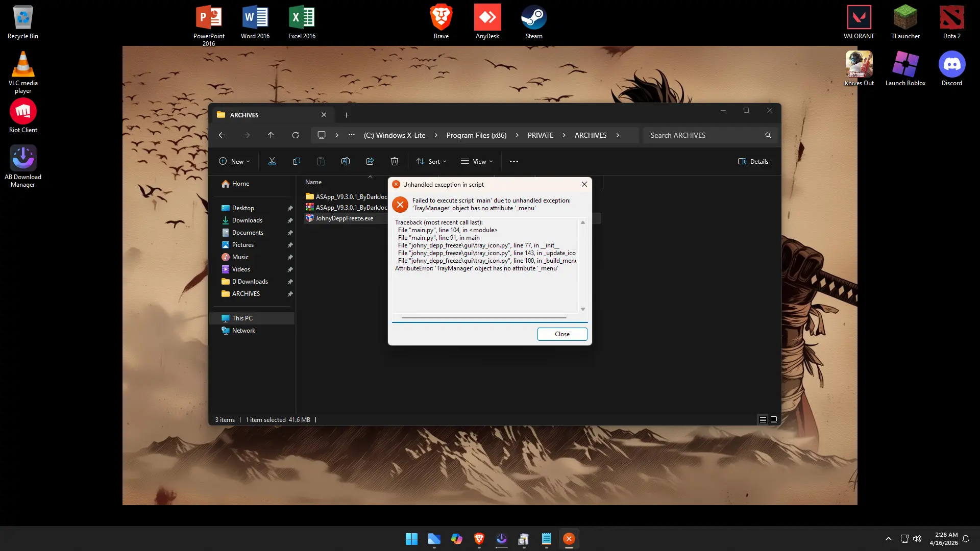Click the traceback horizontal scrollbar

click(x=484, y=317)
